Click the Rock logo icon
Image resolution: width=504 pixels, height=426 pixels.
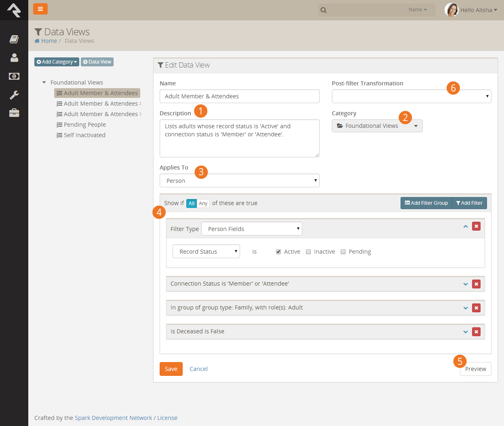coord(14,10)
